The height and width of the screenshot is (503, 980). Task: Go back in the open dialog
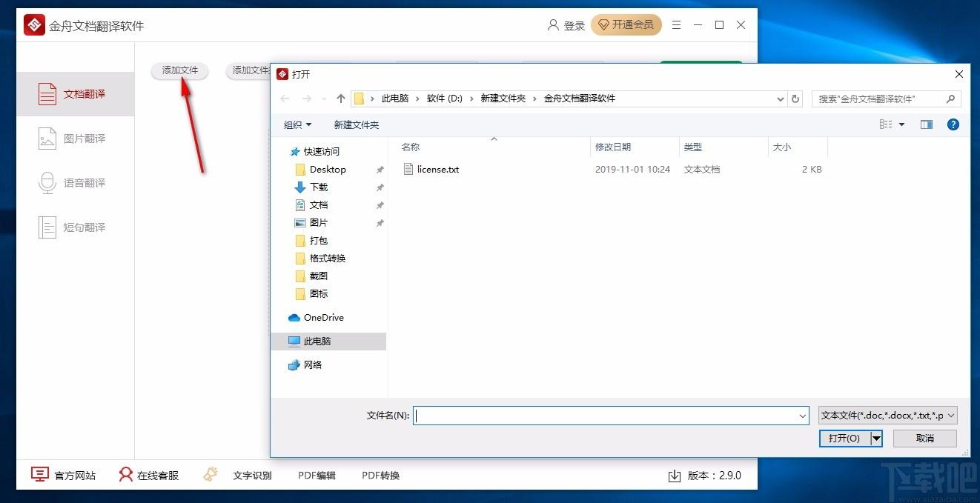click(x=285, y=99)
